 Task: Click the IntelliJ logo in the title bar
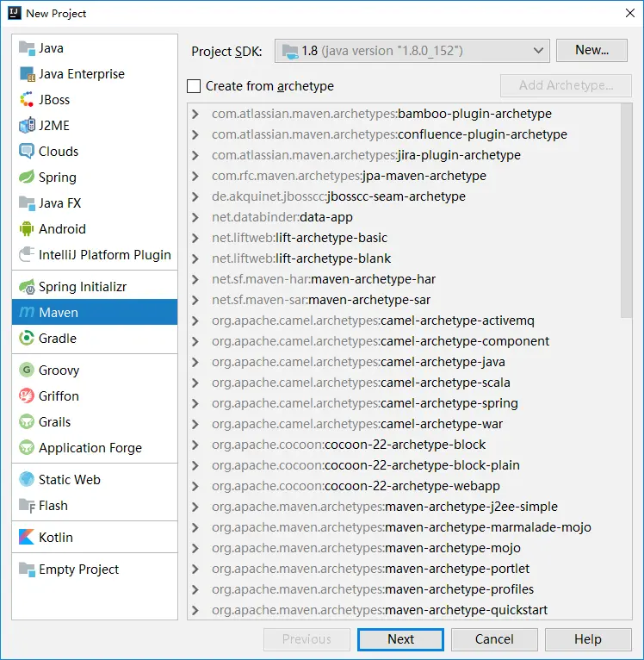pyautogui.click(x=15, y=13)
